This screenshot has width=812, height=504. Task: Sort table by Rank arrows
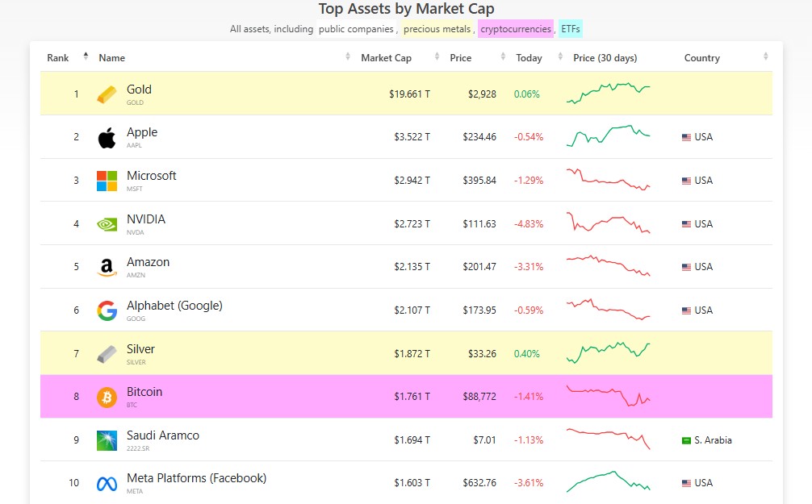86,56
